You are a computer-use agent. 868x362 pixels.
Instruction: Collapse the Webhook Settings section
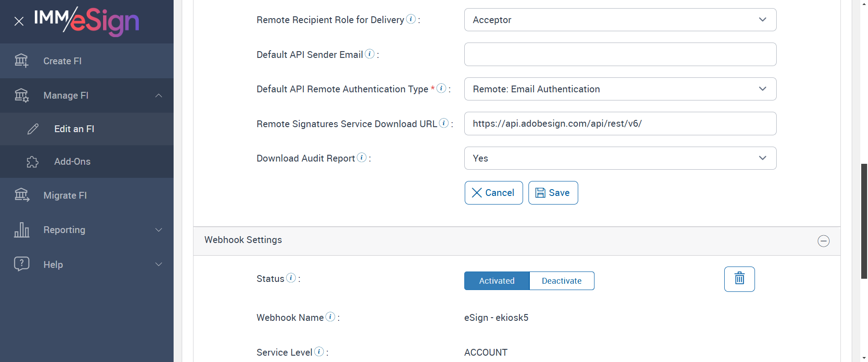pos(823,241)
